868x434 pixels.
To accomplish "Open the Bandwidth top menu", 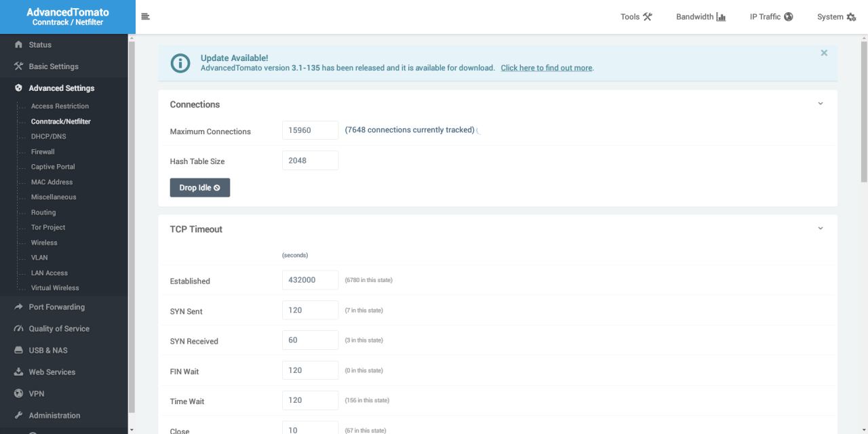I will pyautogui.click(x=701, y=17).
